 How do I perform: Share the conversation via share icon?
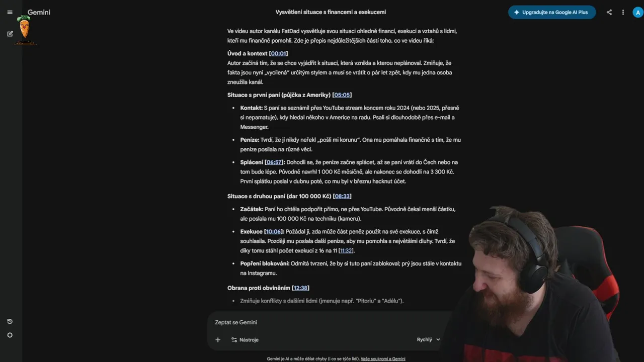609,12
